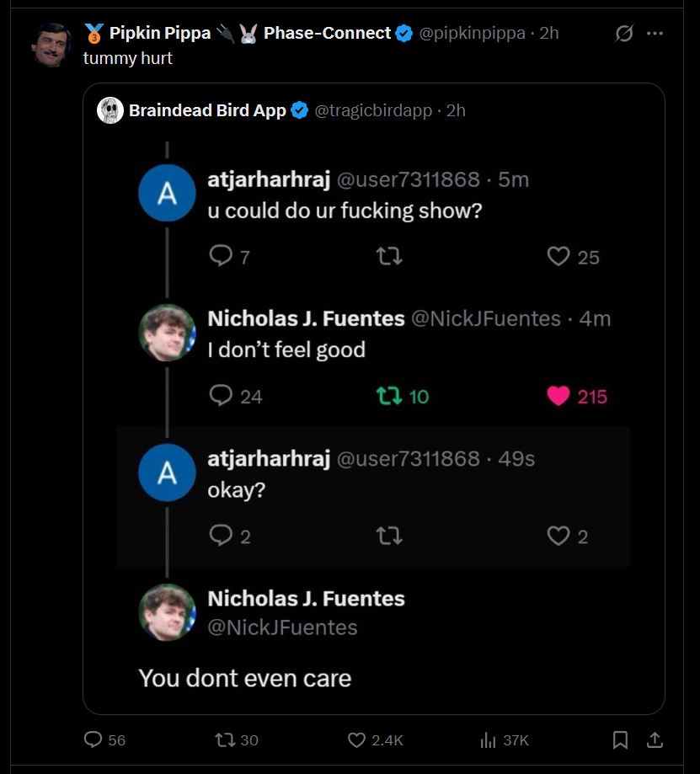The image size is (700, 774).
Task: Open view analytics showing 37K
Action: 489,739
